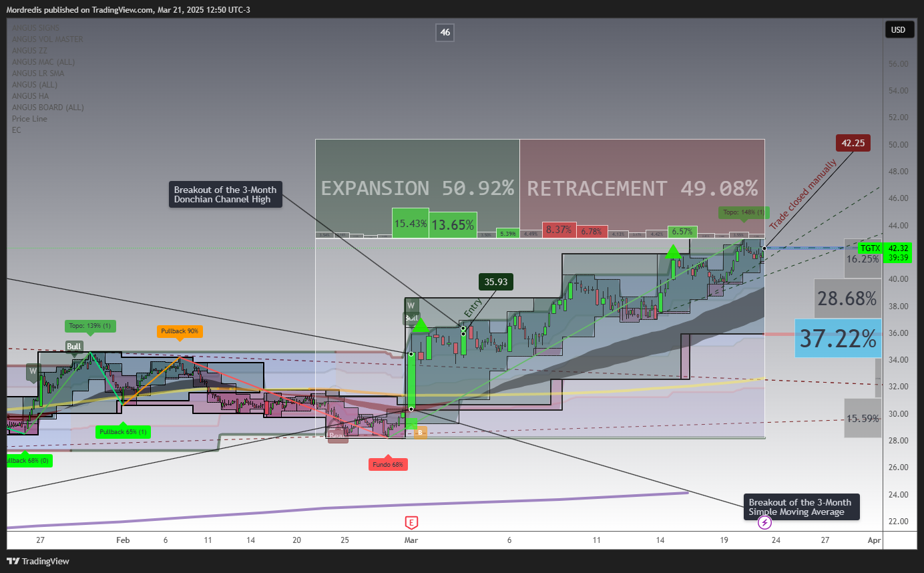The image size is (924, 573).
Task: Click the Bull tag under Topo 139%
Action: point(74,346)
